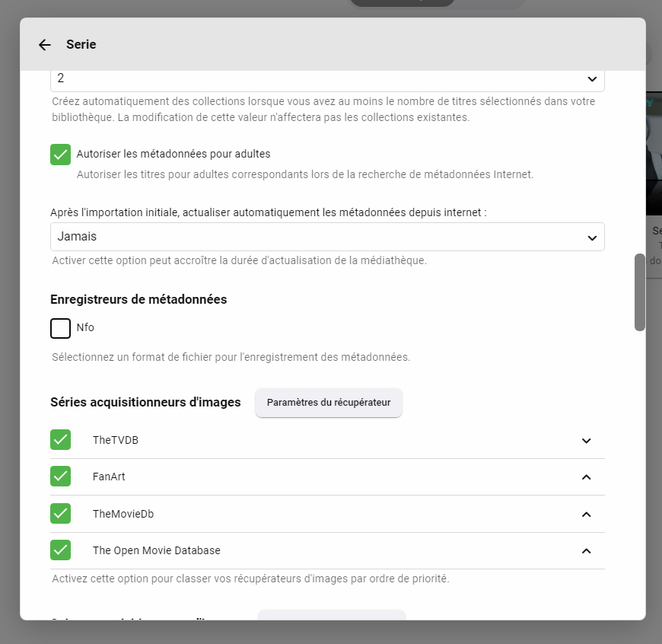Open the collection minimum titles dropdown showing 2
Screen dimensions: 662x644
coord(327,79)
